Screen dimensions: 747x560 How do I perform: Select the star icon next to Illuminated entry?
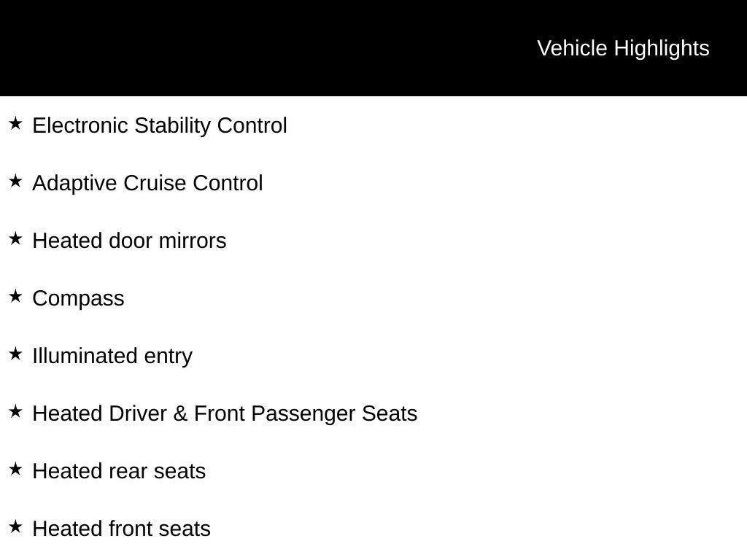pyautogui.click(x=15, y=354)
